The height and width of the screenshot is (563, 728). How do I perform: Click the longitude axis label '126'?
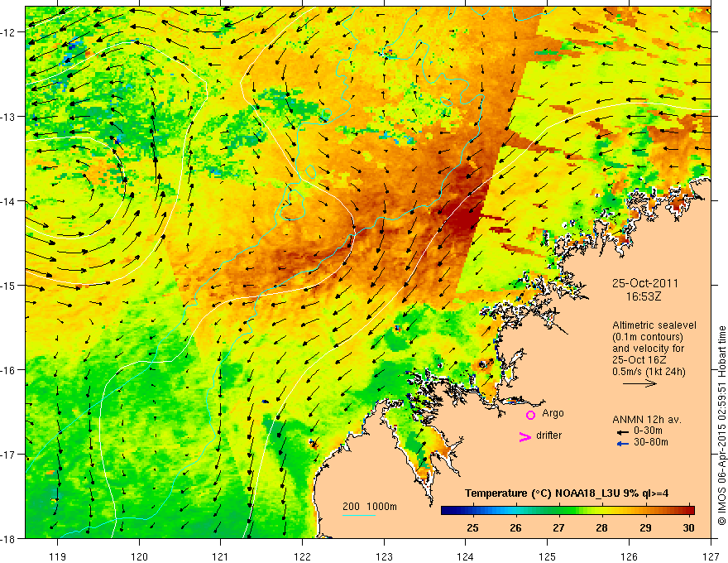click(x=629, y=556)
